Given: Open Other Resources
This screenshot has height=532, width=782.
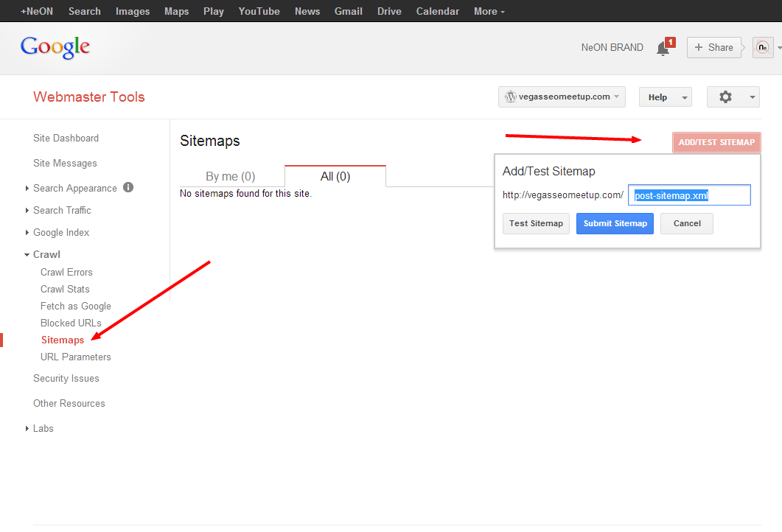Looking at the screenshot, I should point(69,403).
